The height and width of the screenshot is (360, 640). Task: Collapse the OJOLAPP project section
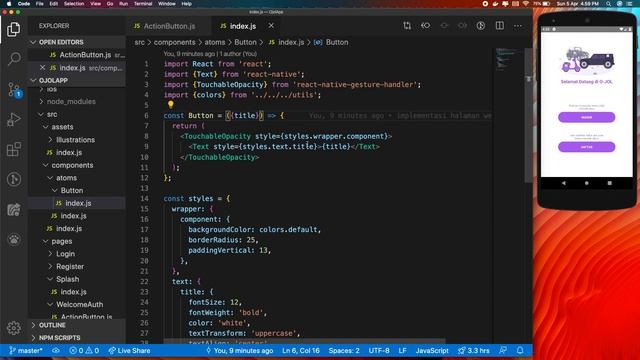point(77,80)
